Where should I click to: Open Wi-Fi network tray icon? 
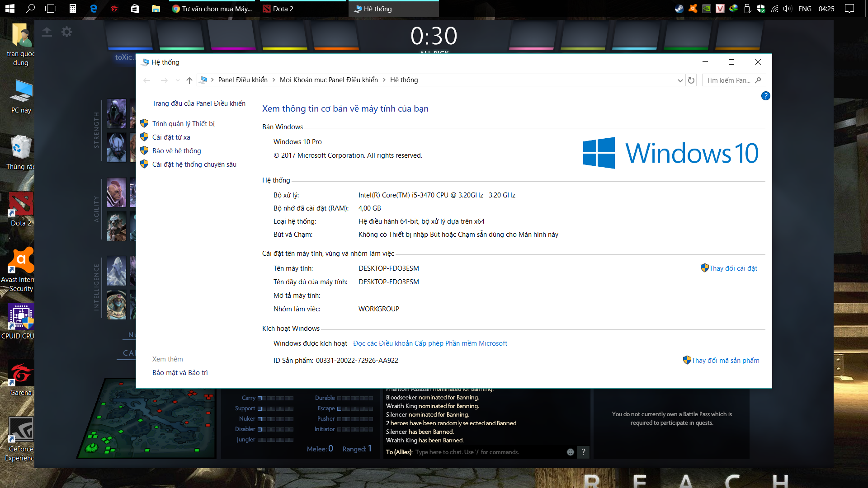click(x=774, y=9)
